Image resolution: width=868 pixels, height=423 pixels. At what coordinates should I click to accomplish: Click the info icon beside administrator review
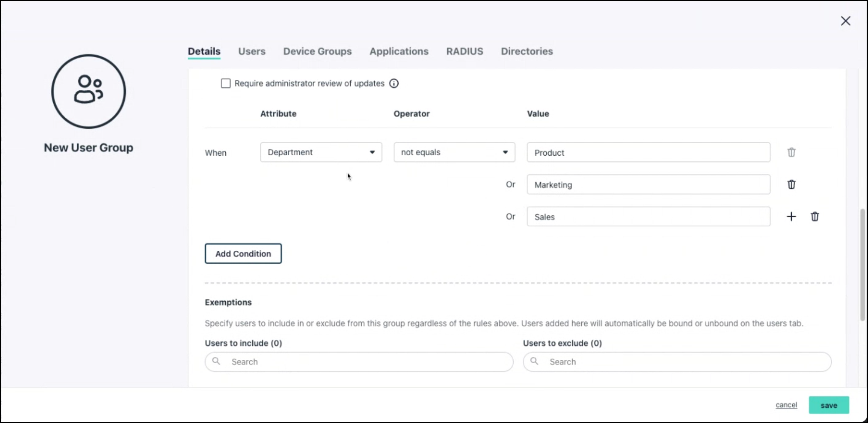tap(394, 83)
